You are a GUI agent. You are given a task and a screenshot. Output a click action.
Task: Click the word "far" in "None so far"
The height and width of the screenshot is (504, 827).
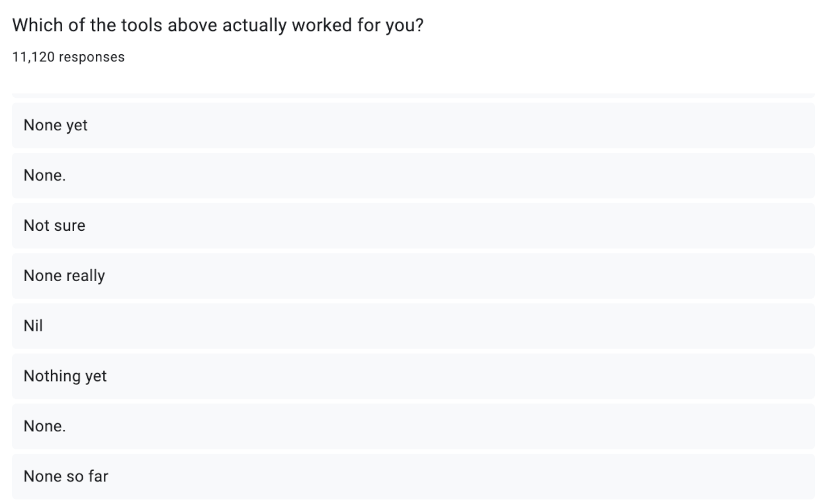pos(97,476)
